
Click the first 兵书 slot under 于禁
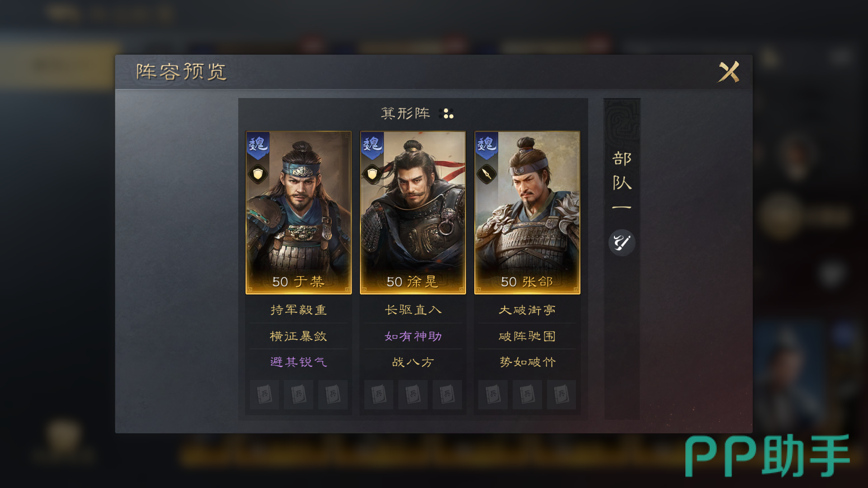pos(264,394)
